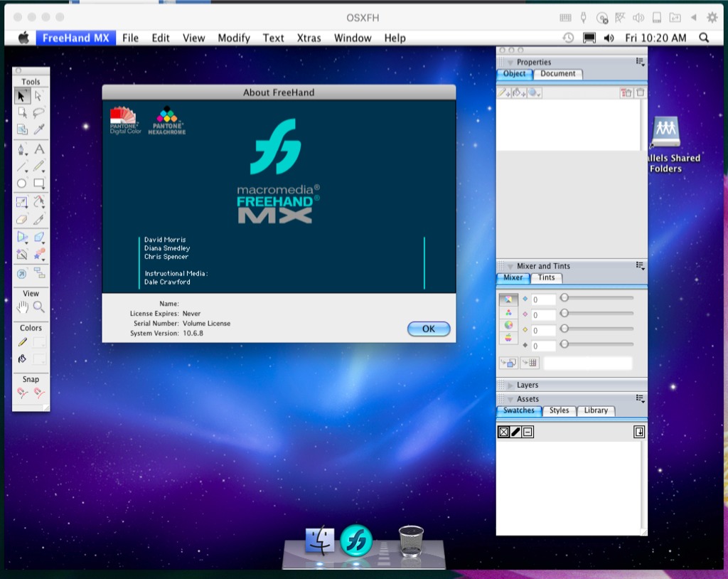The image size is (728, 579).
Task: Select the Ellipse tool
Action: tap(21, 183)
